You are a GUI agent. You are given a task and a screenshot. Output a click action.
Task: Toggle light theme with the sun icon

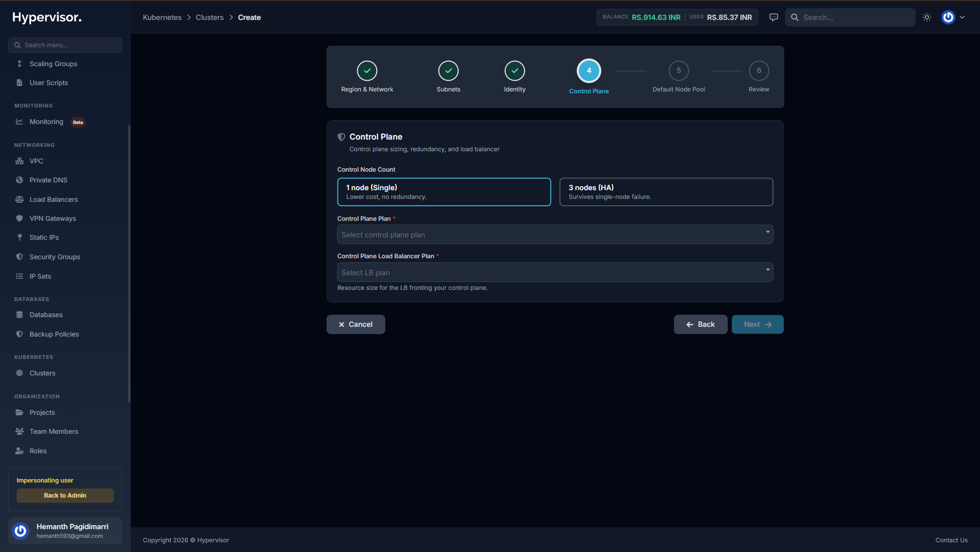[x=927, y=17]
